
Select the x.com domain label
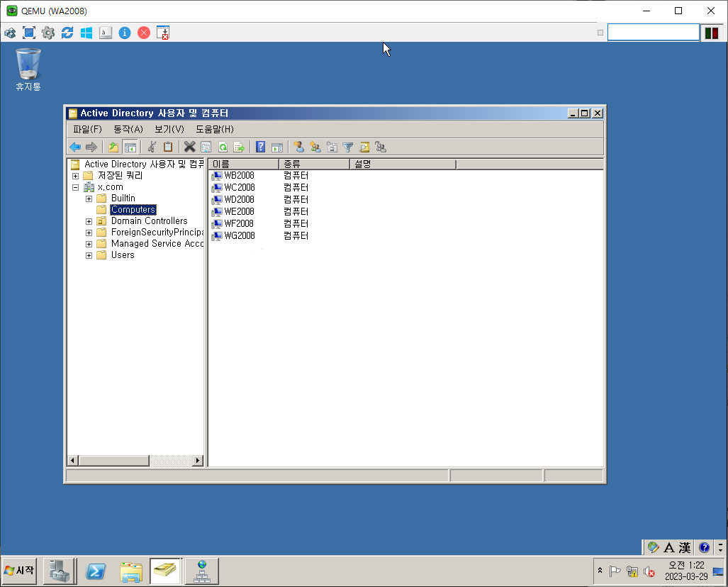[x=111, y=187]
